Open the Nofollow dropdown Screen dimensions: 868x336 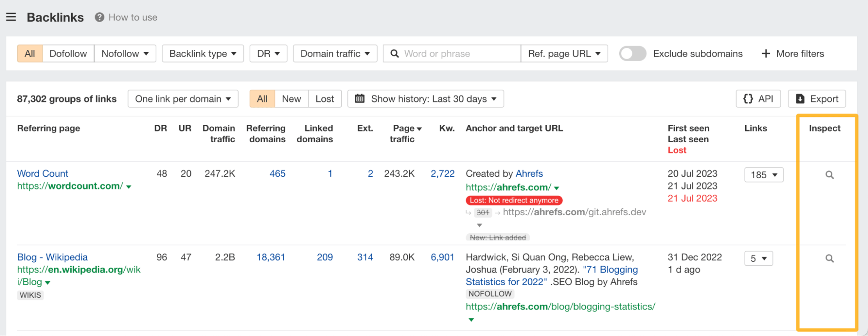tap(125, 53)
